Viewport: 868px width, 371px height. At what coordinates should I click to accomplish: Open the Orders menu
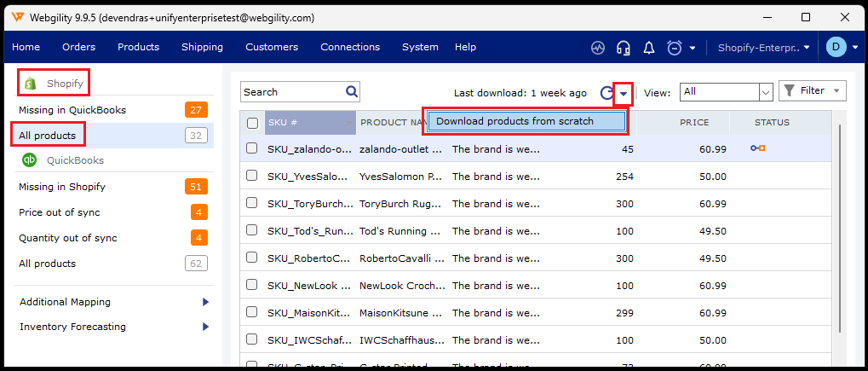[78, 47]
